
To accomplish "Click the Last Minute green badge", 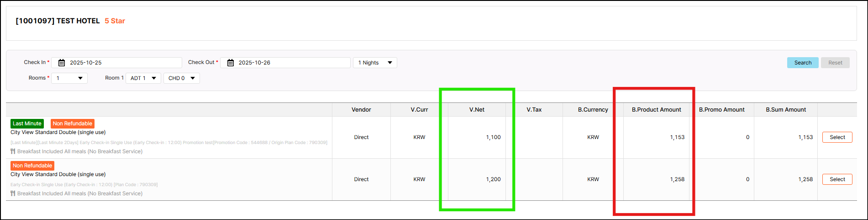I will tap(27, 123).
